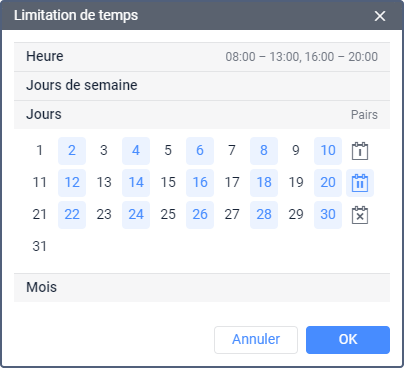Expand the Jours de semaine section
The image size is (404, 368).
click(x=202, y=86)
